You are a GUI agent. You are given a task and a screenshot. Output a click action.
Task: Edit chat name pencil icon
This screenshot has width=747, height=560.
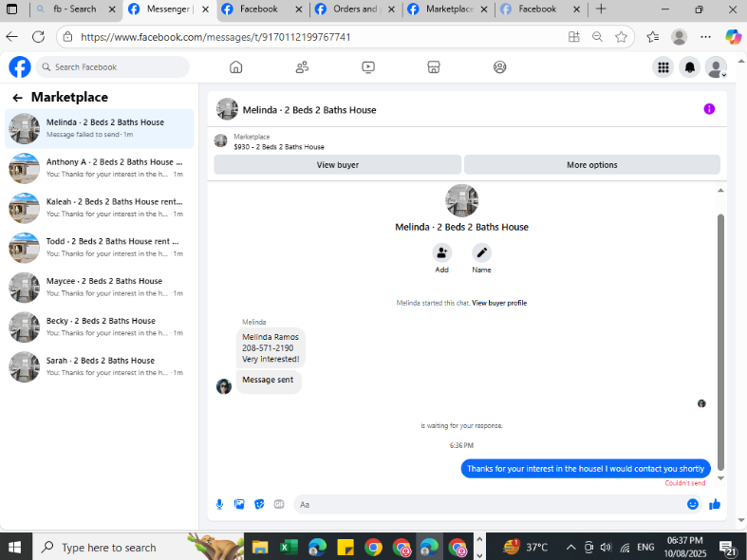pos(481,252)
